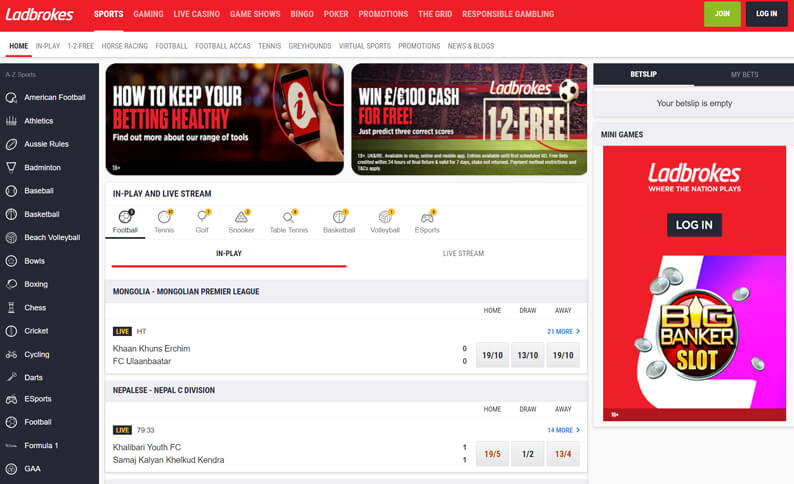794x484 pixels.
Task: Open the GAA icon in sidebar
Action: (11, 469)
